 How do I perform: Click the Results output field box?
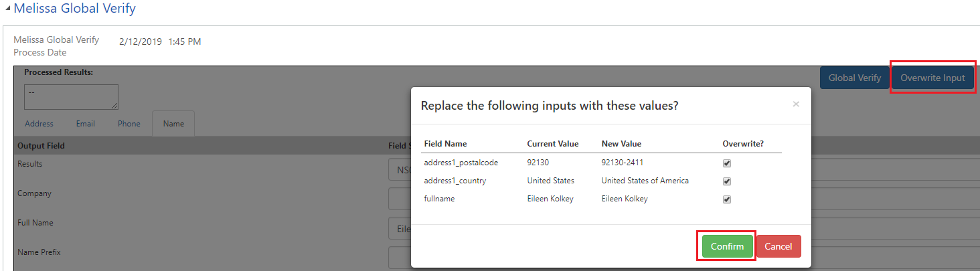tap(400, 169)
